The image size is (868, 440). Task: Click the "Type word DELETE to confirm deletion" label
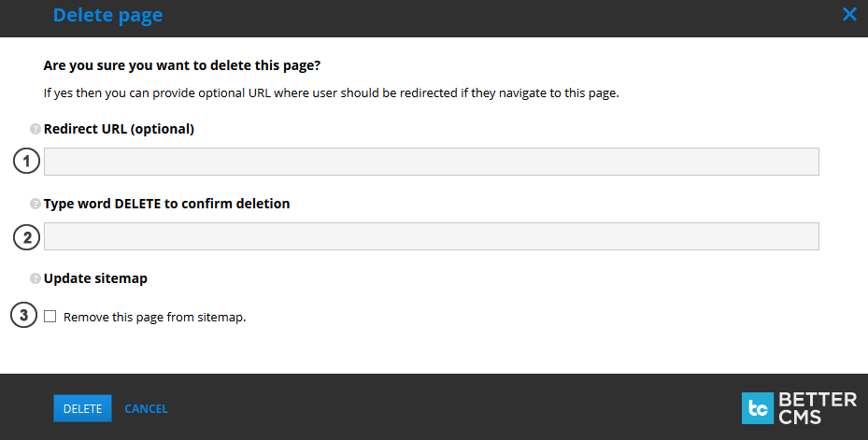[x=166, y=204]
